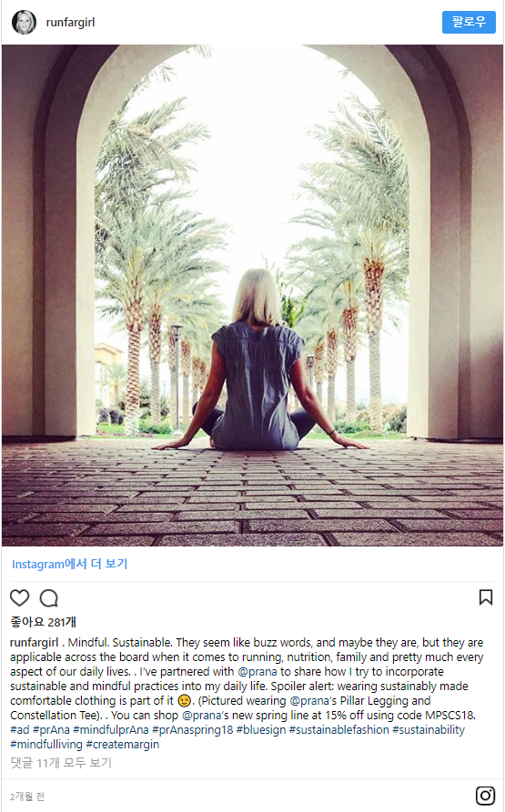
Task: Open the #sustainablefashion hashtag
Action: coord(338,729)
